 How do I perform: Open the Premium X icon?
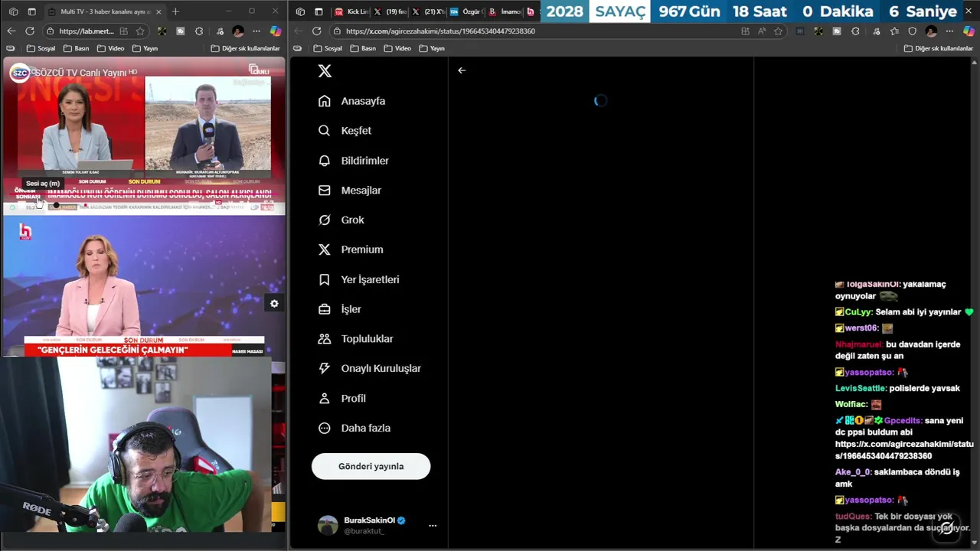(325, 249)
